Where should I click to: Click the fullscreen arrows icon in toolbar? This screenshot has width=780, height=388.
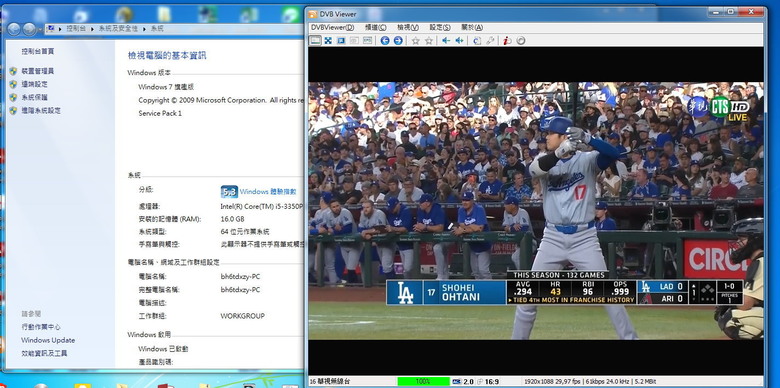(x=328, y=41)
